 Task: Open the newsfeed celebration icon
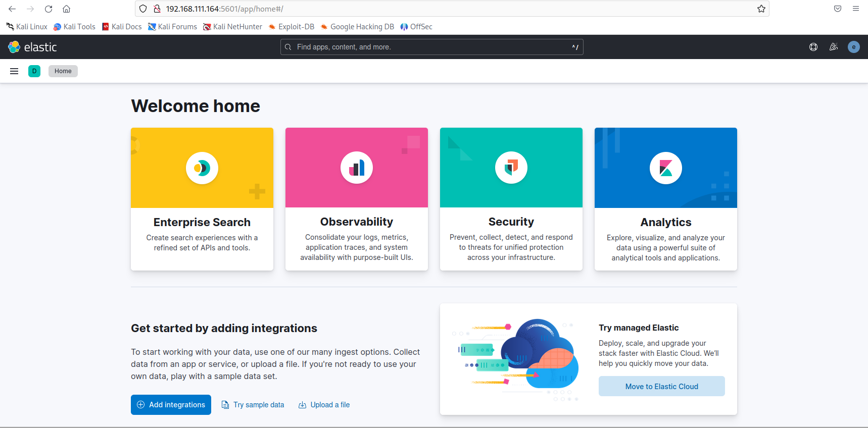coord(834,47)
